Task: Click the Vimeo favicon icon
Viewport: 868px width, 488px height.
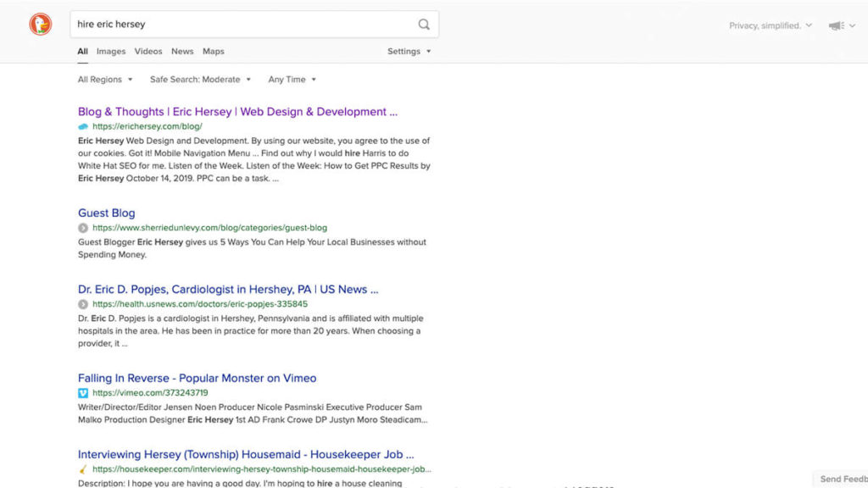Action: click(x=83, y=393)
